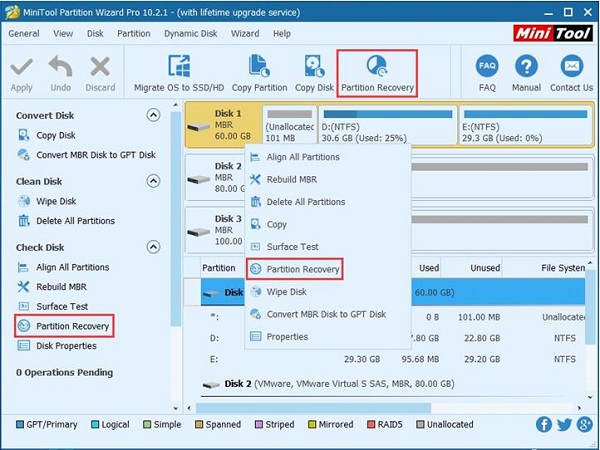Click the Logical legend color box
Viewport: 600px width, 450px height.
click(95, 424)
